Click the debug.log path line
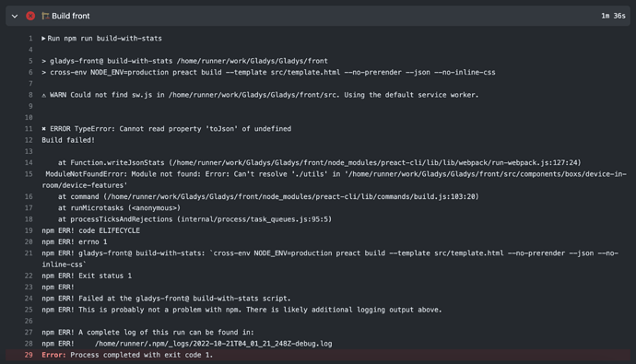 [x=186, y=344]
